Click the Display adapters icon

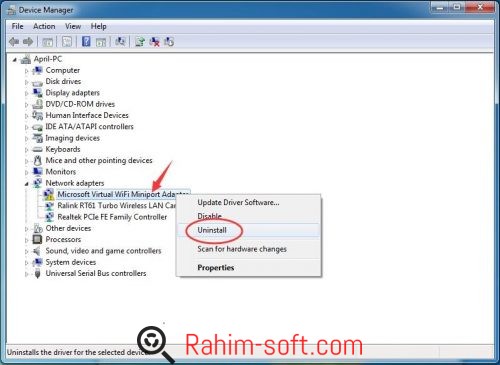tap(38, 93)
